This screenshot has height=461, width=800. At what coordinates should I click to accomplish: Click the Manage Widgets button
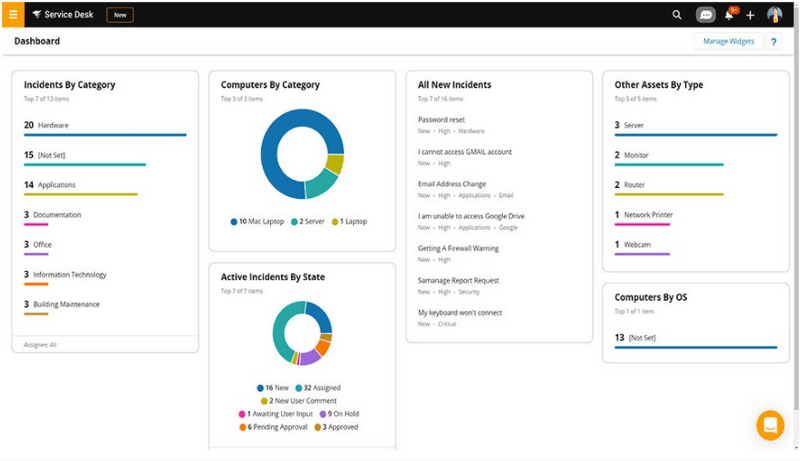(728, 42)
